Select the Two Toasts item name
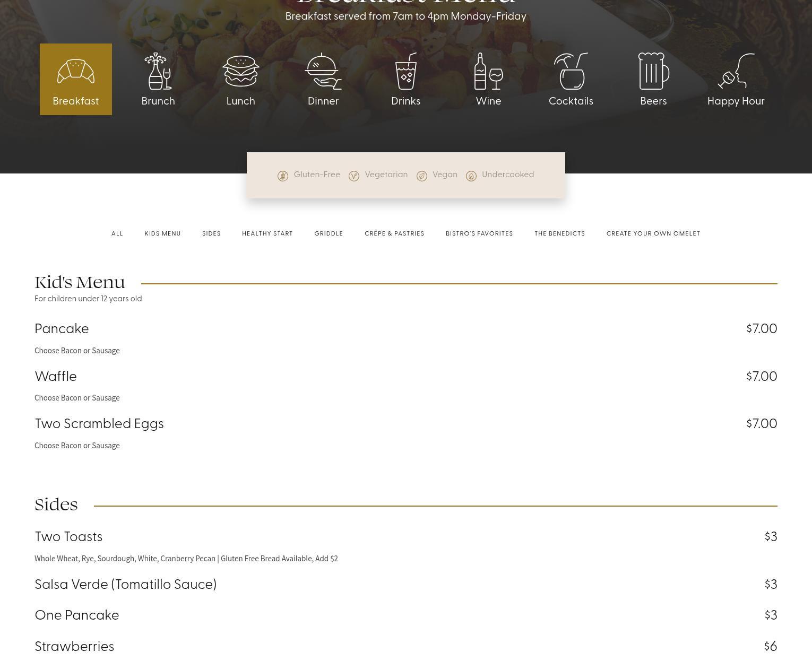 click(x=68, y=537)
